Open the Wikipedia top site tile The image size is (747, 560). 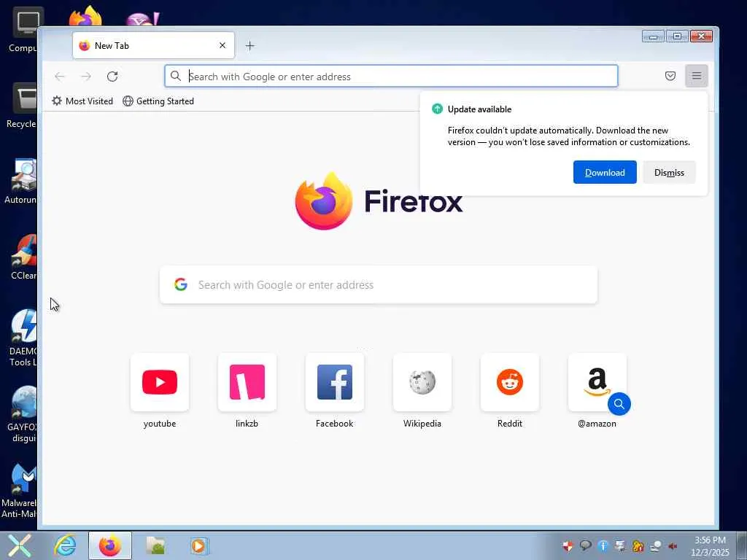422,382
